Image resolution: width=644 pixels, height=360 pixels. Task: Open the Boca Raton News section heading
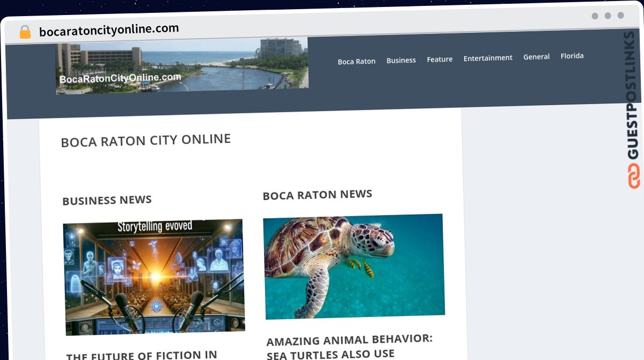[x=317, y=195]
